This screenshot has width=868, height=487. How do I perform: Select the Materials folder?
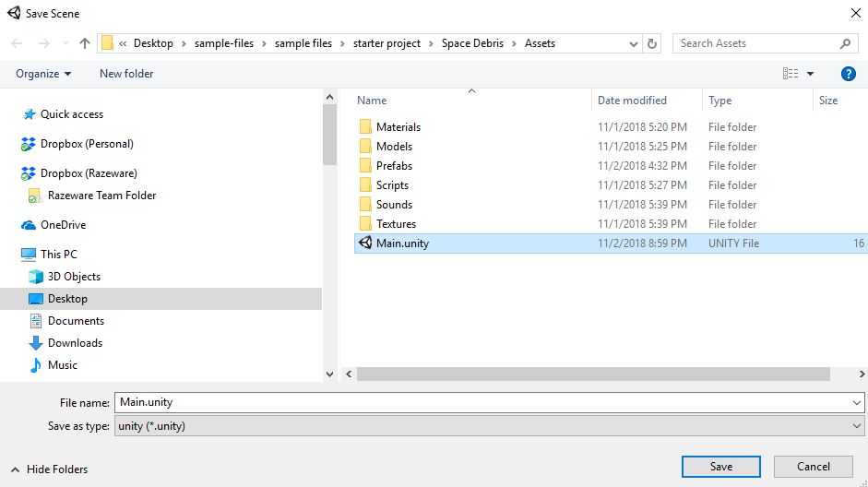tap(398, 126)
